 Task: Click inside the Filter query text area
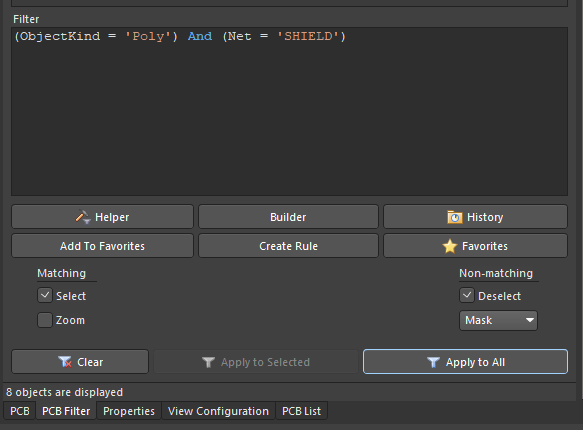289,111
